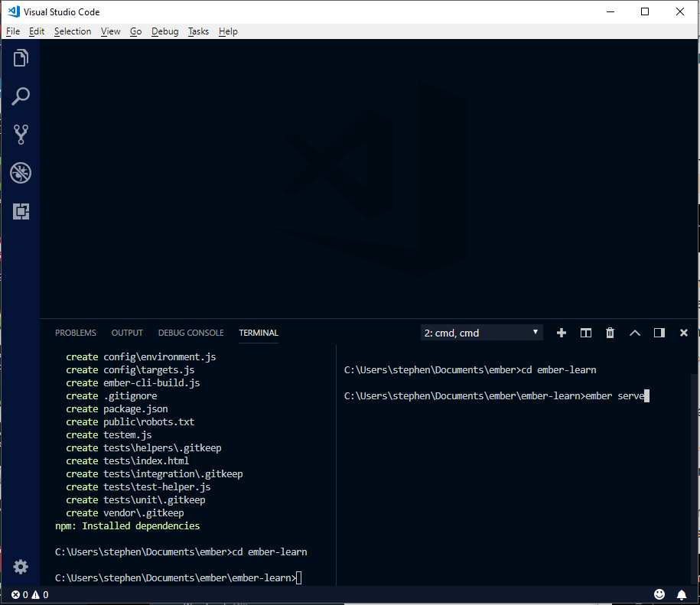The image size is (700, 605).
Task: Move panel to the right side
Action: click(x=659, y=333)
